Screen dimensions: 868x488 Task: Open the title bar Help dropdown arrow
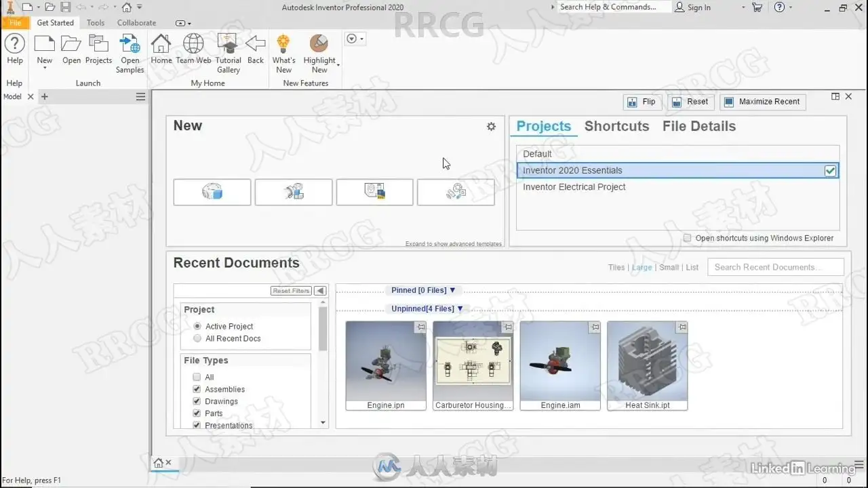tap(791, 7)
